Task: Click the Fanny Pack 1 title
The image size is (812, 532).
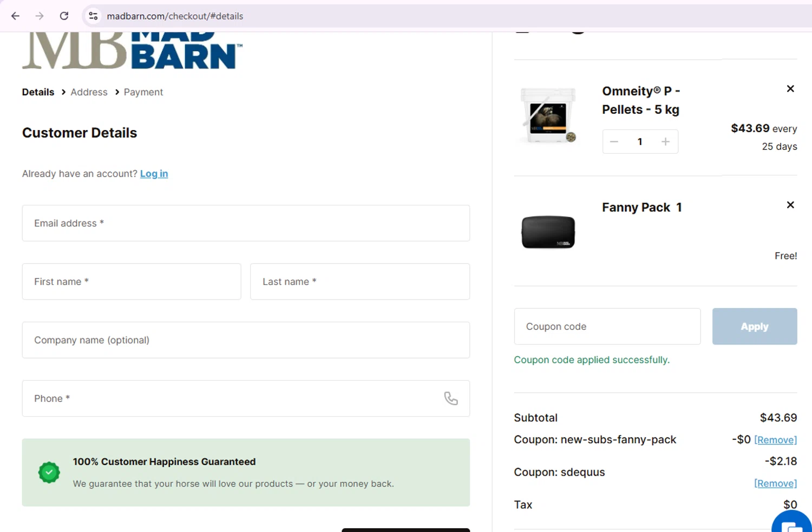Action: click(x=642, y=207)
